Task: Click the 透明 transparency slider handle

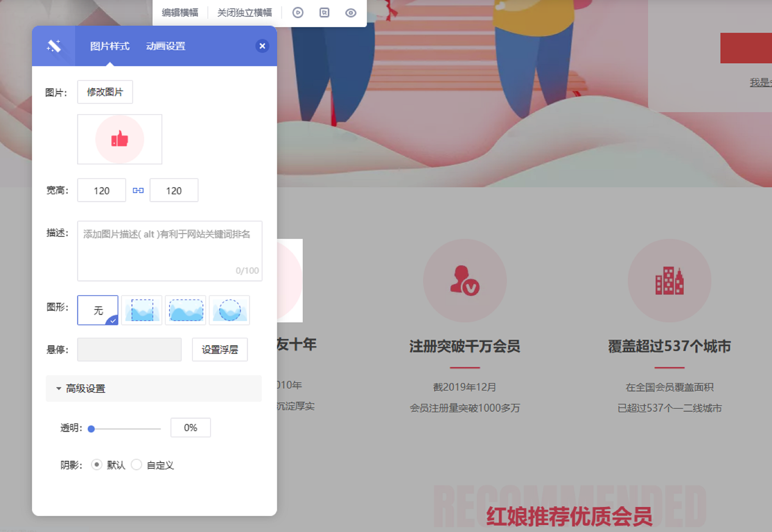Action: [91, 429]
